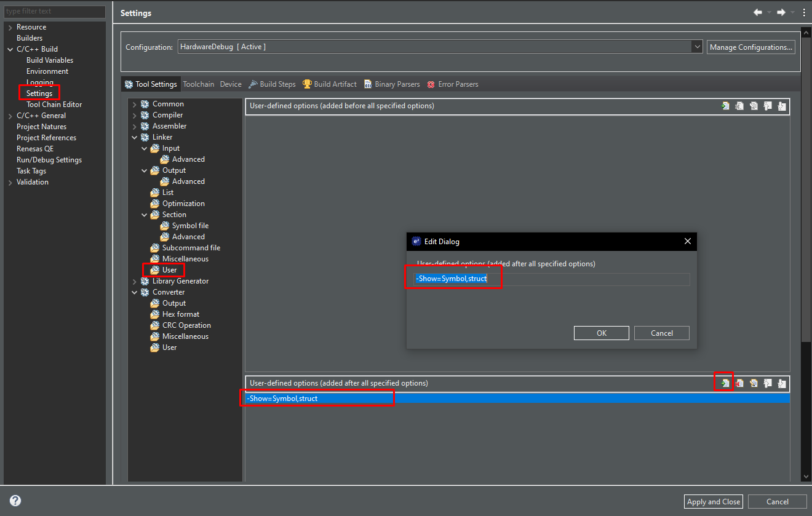Click Move Down icon in upper options toolbar

coord(782,106)
